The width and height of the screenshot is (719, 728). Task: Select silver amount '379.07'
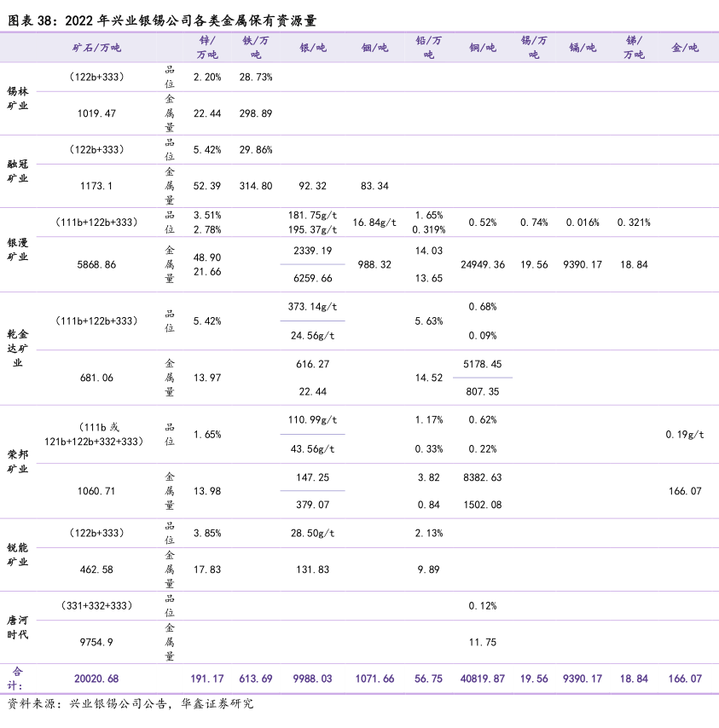312,505
